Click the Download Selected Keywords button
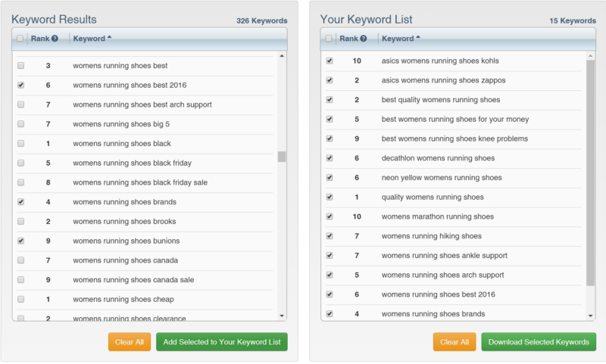Screen dimensions: 606x364 point(538,342)
